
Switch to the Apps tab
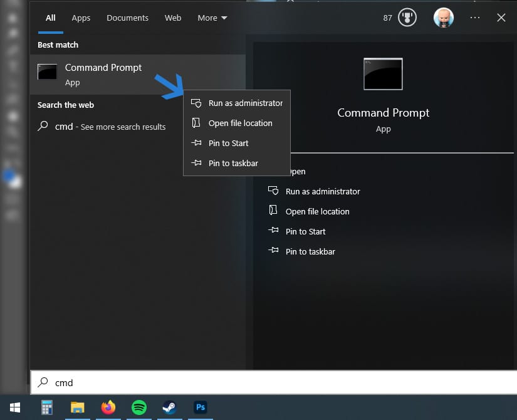pos(81,18)
